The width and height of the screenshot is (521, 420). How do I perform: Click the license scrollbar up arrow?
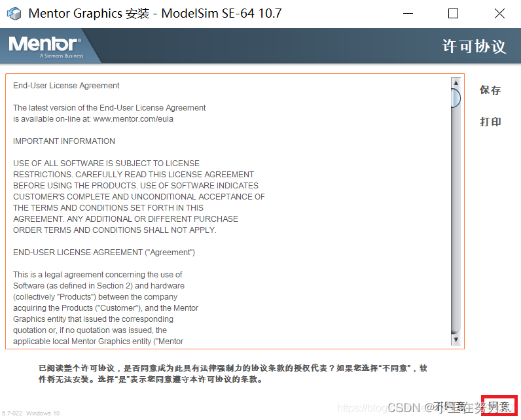pyautogui.click(x=456, y=82)
